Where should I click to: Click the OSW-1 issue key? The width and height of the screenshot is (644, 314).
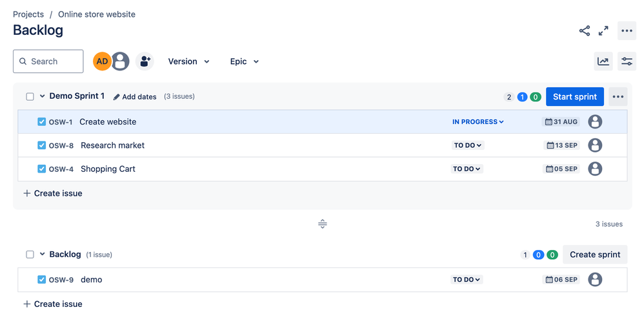click(x=61, y=122)
